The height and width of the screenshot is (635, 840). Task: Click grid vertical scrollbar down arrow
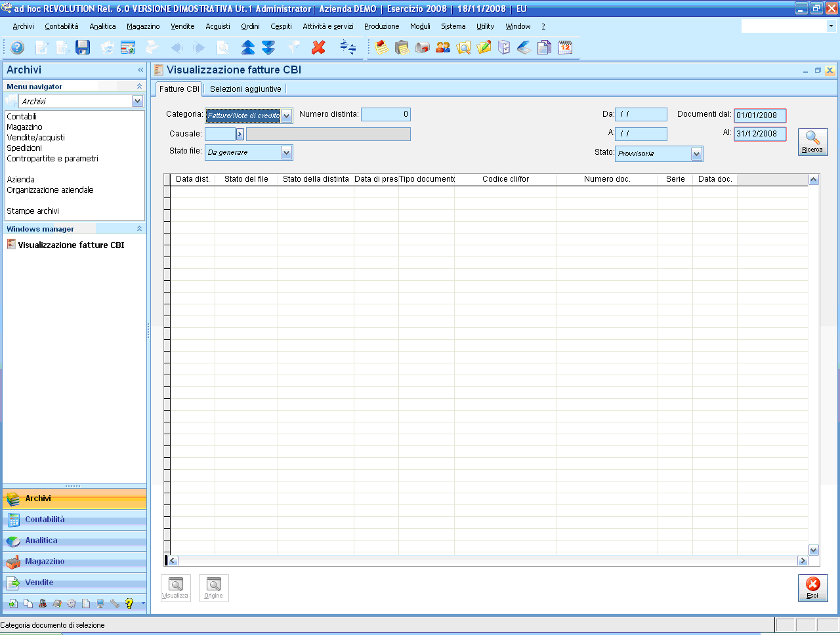click(x=814, y=550)
